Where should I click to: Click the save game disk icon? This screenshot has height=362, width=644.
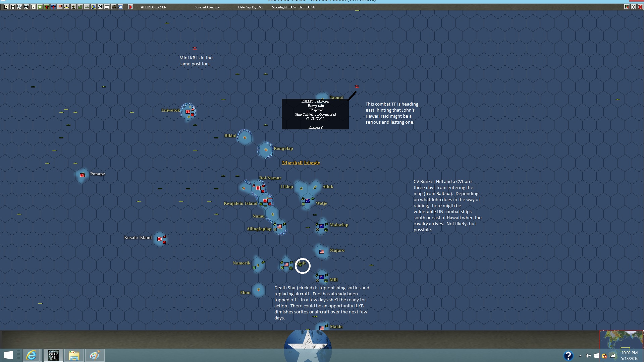pos(6,7)
